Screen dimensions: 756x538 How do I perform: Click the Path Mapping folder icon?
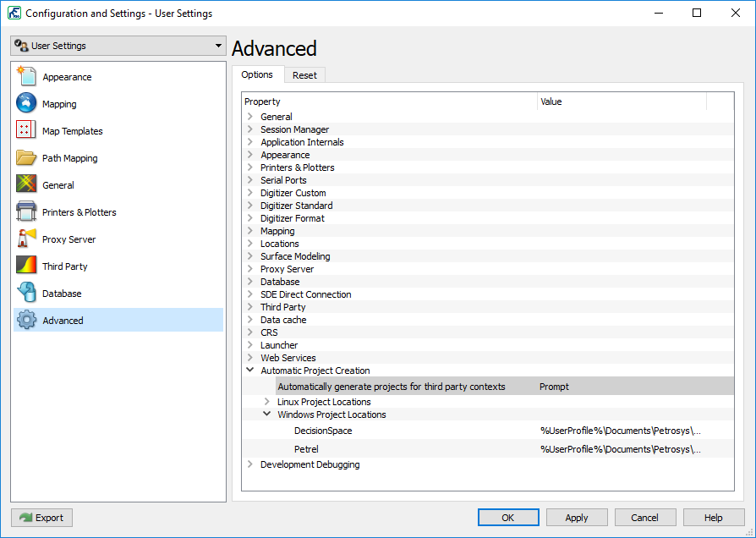[x=27, y=157]
